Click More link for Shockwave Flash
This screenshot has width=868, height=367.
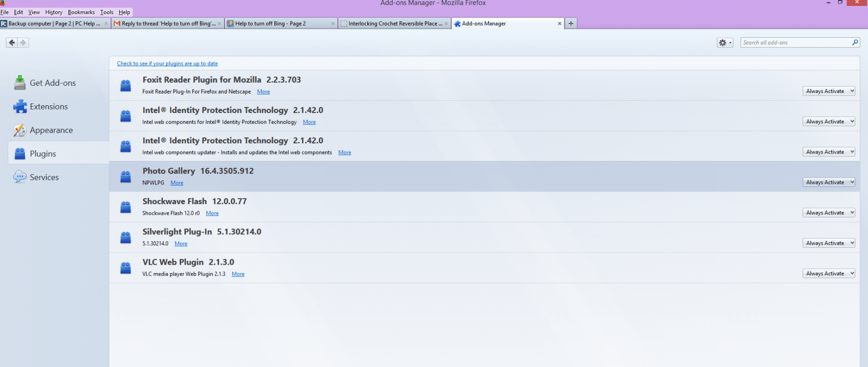(212, 213)
